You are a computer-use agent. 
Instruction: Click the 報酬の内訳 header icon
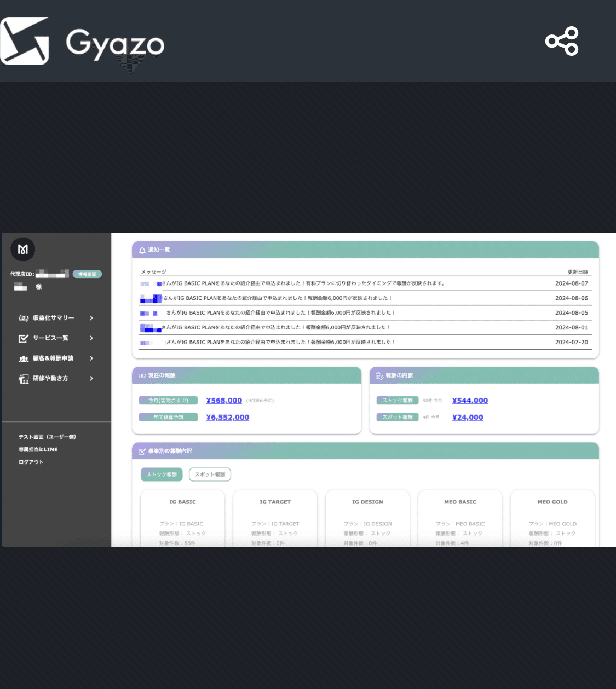point(379,375)
